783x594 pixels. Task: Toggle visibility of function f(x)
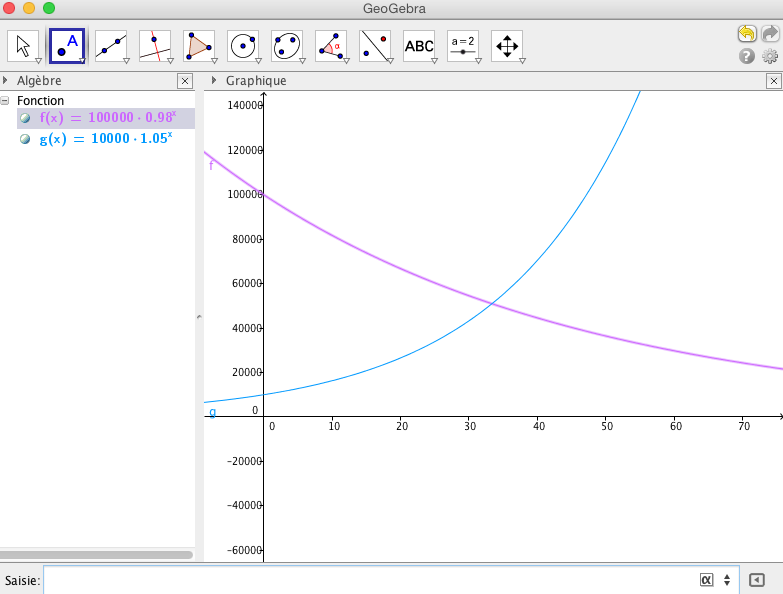point(25,118)
